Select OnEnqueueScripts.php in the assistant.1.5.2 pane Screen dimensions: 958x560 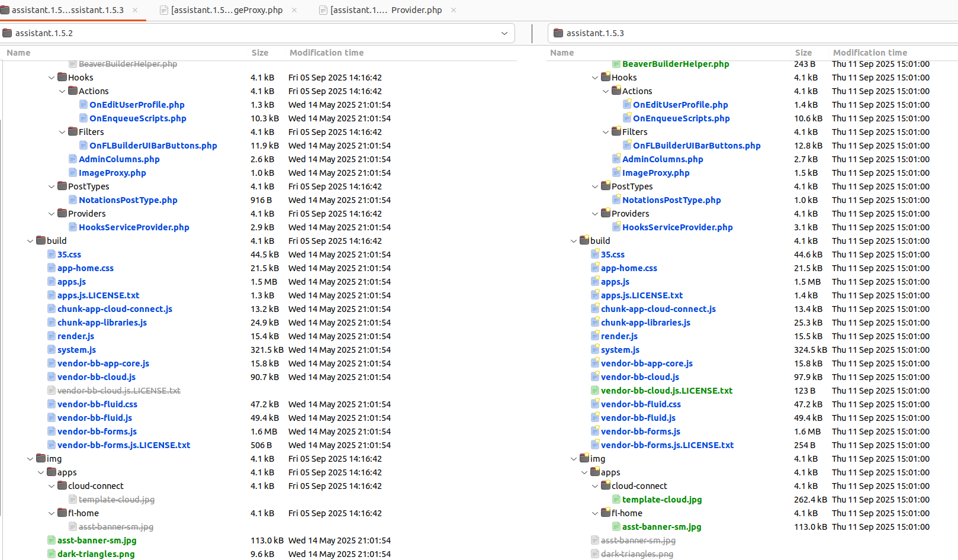click(x=137, y=118)
